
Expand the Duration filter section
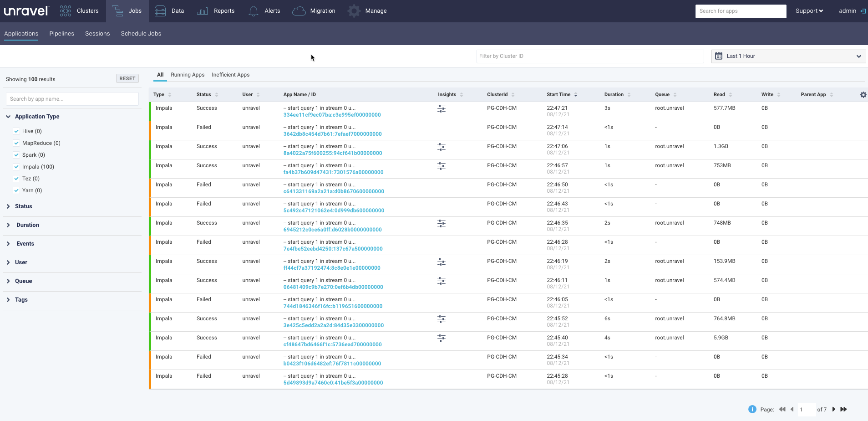click(x=8, y=225)
